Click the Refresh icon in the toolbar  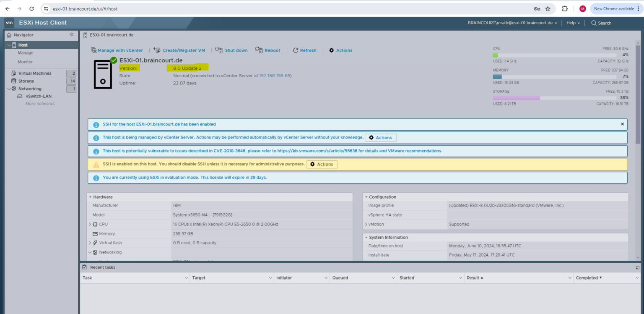pyautogui.click(x=296, y=50)
